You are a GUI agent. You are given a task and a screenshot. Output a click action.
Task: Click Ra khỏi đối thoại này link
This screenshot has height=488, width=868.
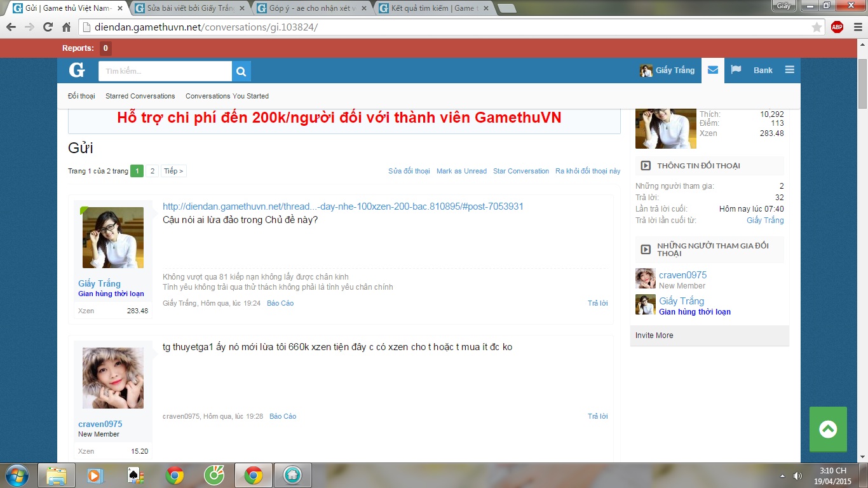pyautogui.click(x=588, y=171)
